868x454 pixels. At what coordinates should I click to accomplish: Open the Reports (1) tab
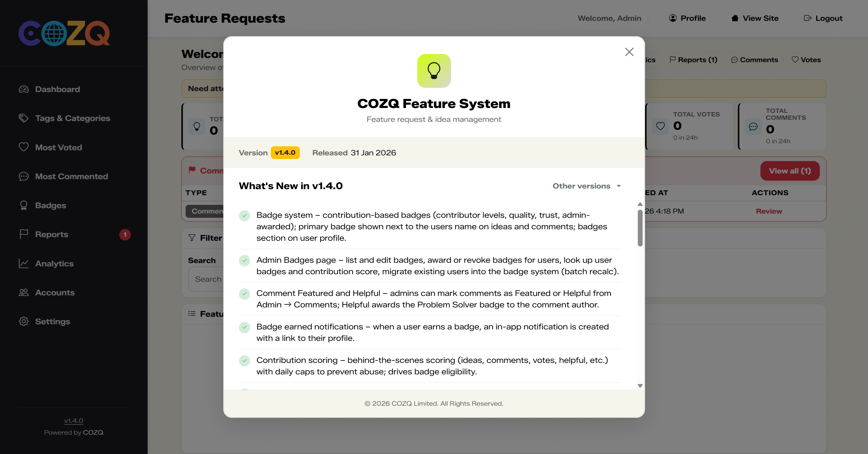point(693,60)
